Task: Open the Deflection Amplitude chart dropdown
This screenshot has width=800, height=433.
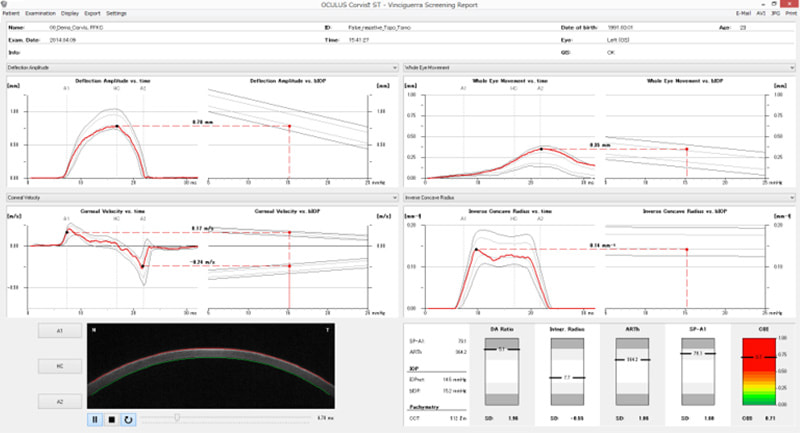Action: point(202,67)
